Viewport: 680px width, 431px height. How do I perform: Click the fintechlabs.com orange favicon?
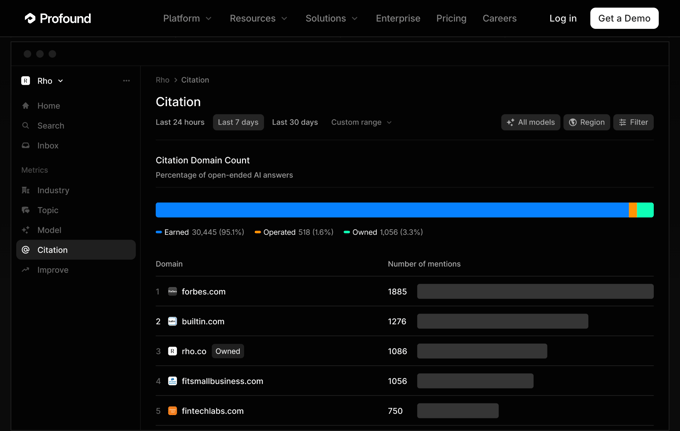click(x=172, y=411)
